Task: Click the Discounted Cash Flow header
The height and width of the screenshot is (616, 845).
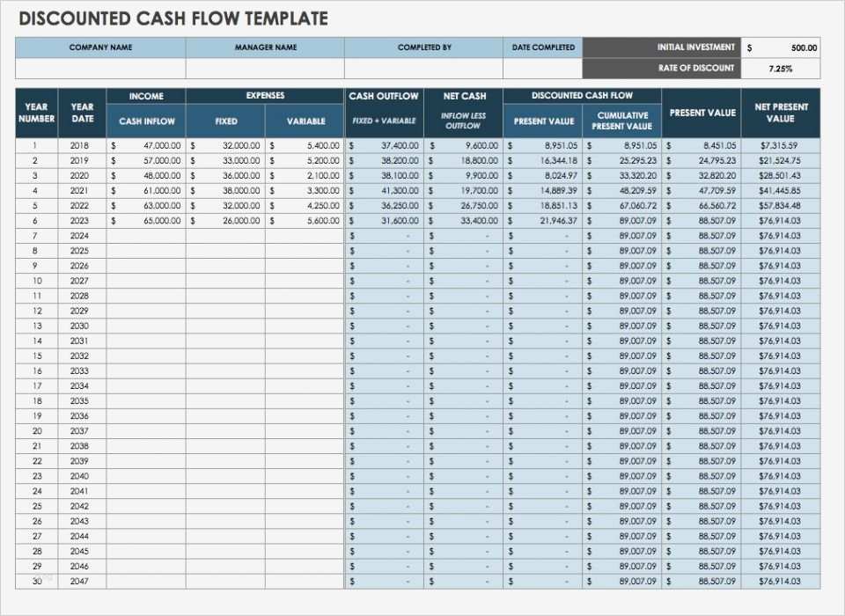Action: [584, 96]
